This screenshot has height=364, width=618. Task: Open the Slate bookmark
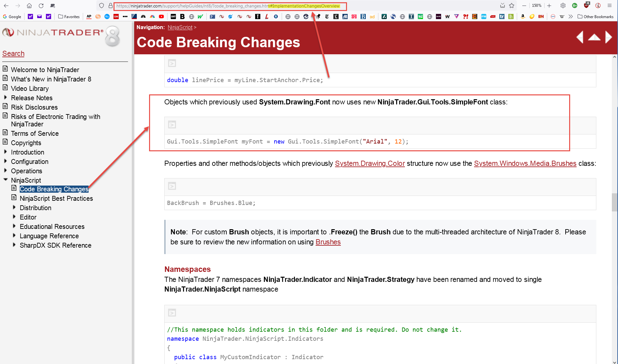[439, 16]
